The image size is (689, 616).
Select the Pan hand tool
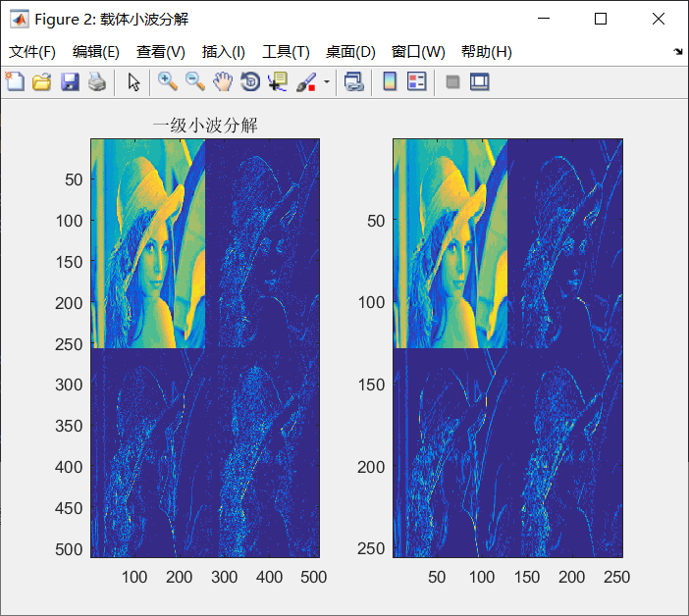tap(223, 82)
